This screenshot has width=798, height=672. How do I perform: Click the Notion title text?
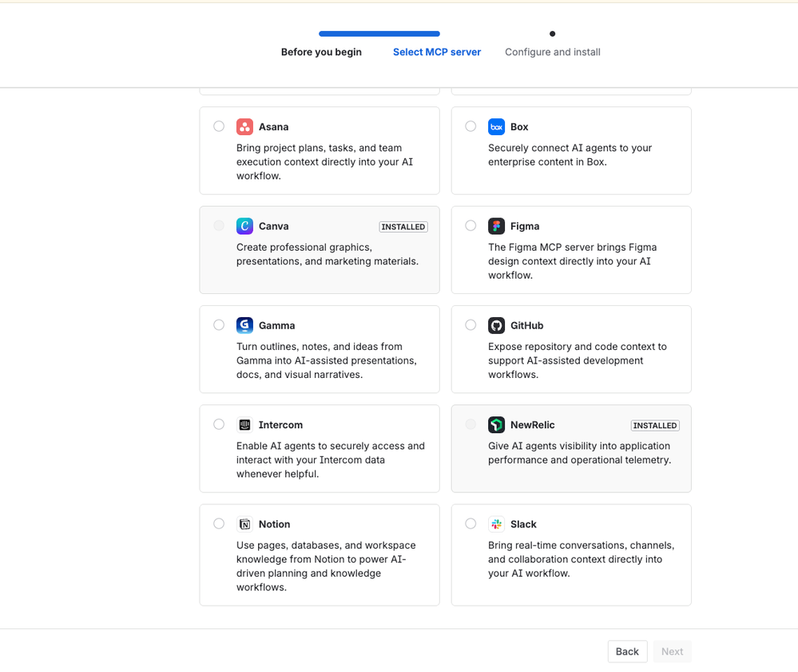274,524
